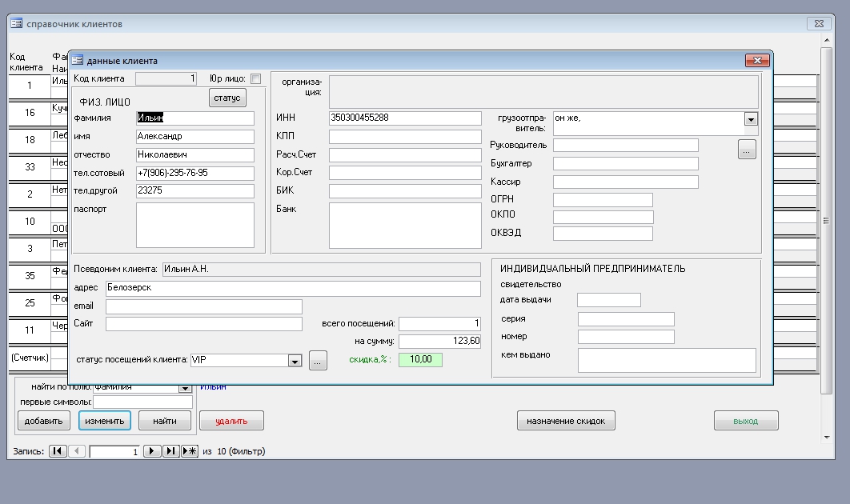Click the тел.сотовый field
This screenshot has width=850, height=504.
click(195, 173)
